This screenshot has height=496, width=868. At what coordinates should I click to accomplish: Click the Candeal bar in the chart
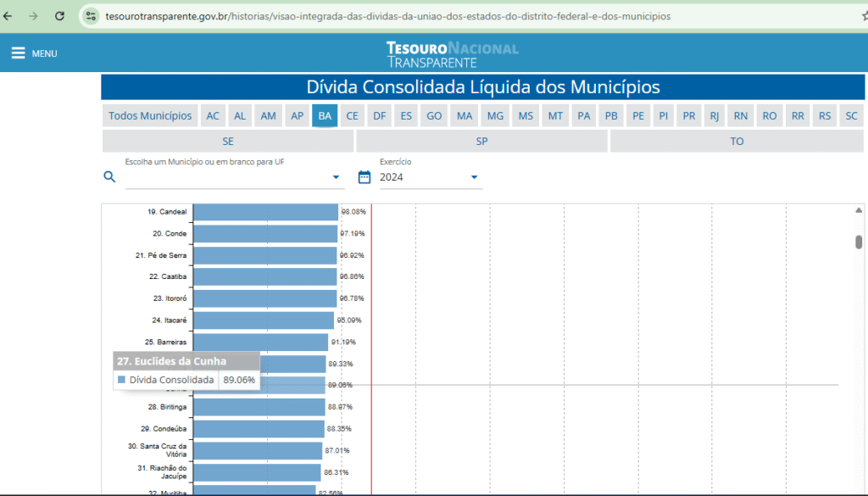(265, 212)
